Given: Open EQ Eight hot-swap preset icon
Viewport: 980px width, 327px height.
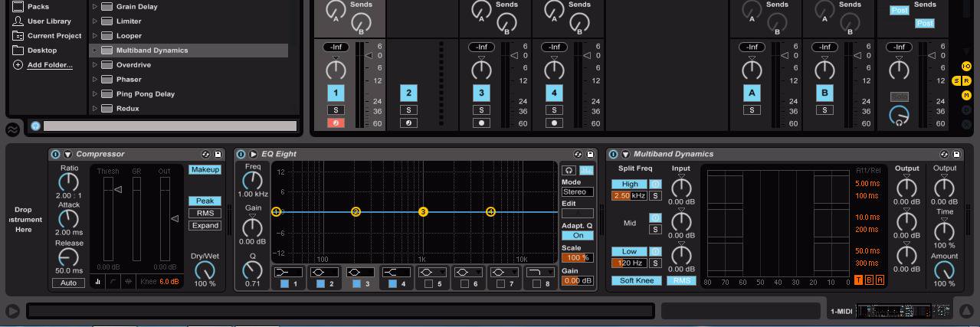Looking at the screenshot, I should click(x=578, y=154).
